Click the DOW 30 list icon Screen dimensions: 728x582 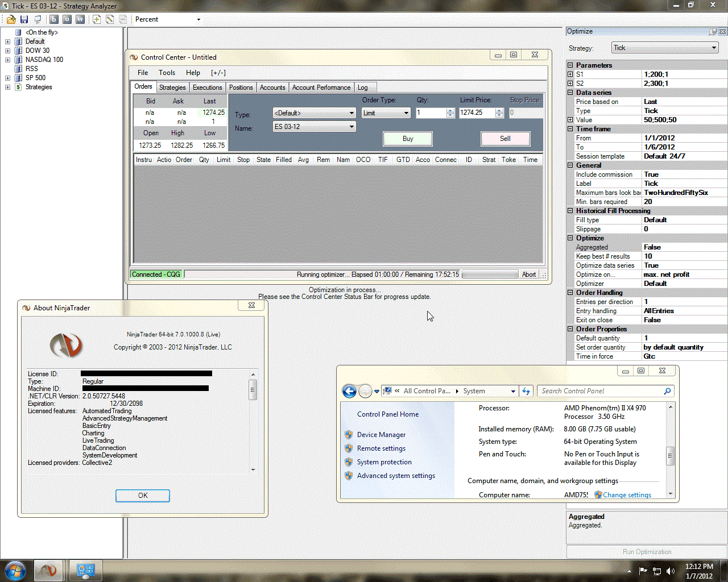pyautogui.click(x=18, y=51)
